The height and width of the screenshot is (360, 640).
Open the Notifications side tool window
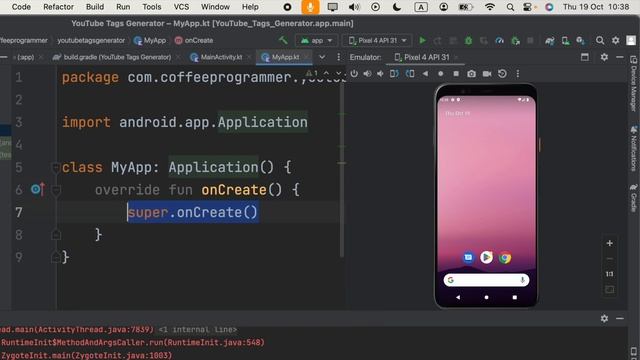click(633, 148)
